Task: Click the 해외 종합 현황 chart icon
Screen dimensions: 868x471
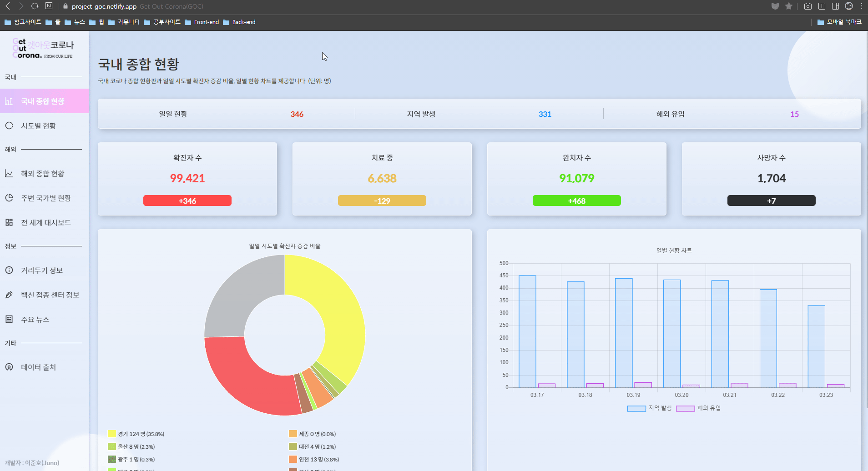Action: coord(9,173)
